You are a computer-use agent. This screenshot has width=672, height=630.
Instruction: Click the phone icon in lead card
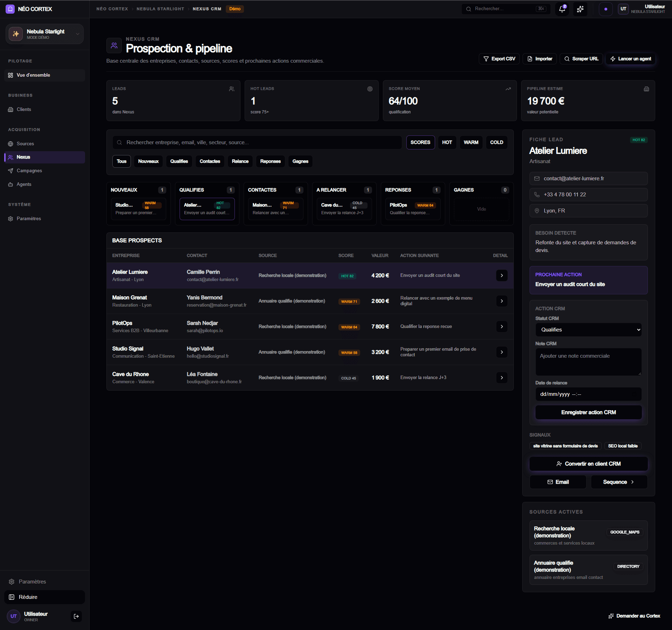click(537, 195)
